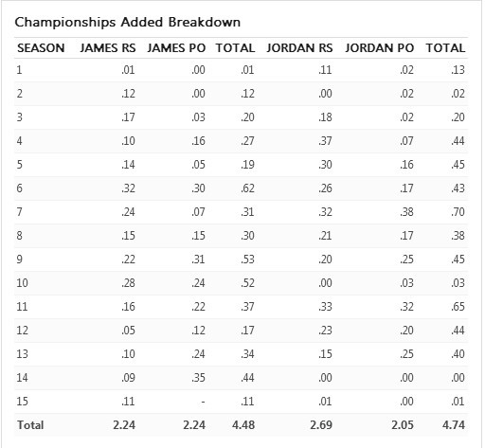The image size is (485, 448).
Task: Click Jordan grand total 4.74
Action: (454, 425)
